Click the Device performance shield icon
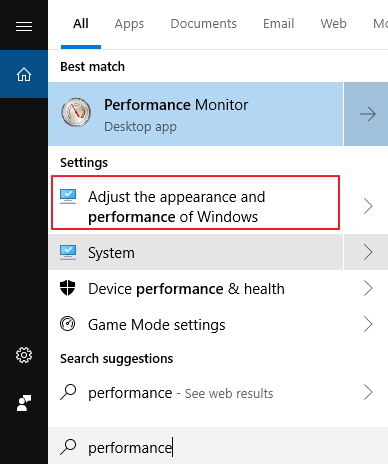The width and height of the screenshot is (388, 464). pyautogui.click(x=68, y=288)
